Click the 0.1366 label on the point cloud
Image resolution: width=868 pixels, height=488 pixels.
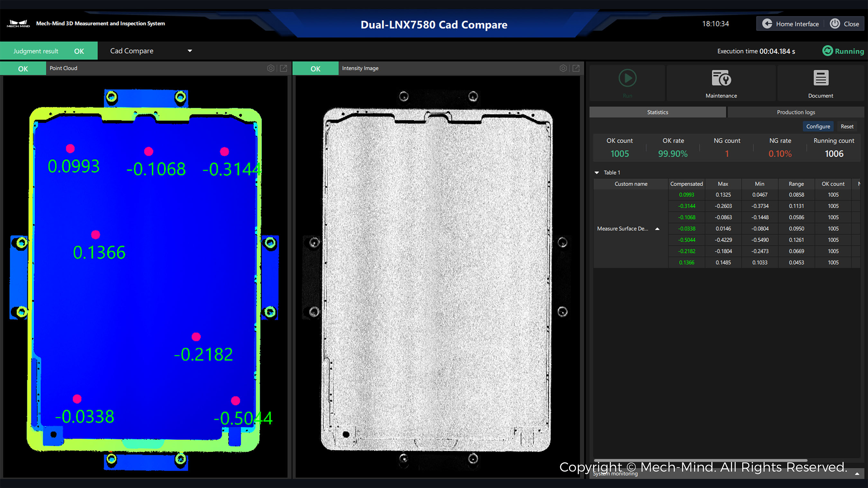click(x=99, y=253)
